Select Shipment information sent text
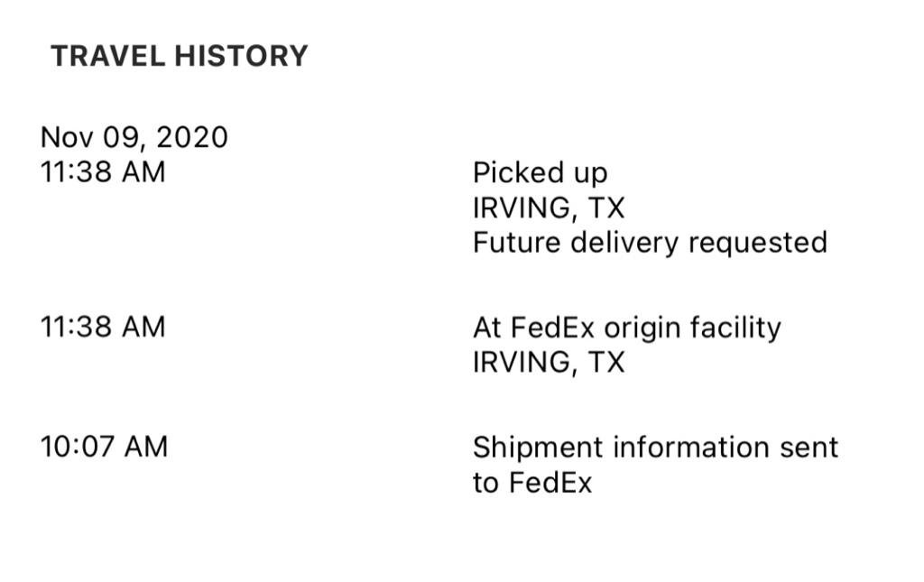924x582 pixels. click(655, 448)
